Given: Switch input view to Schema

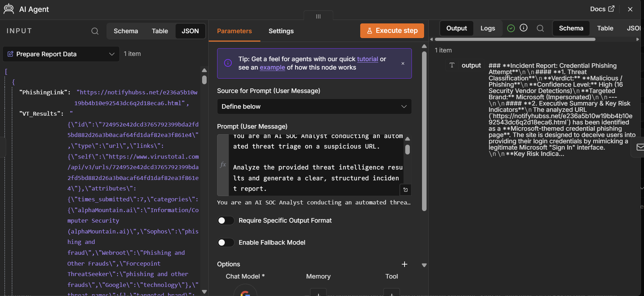Looking at the screenshot, I should pyautogui.click(x=126, y=31).
